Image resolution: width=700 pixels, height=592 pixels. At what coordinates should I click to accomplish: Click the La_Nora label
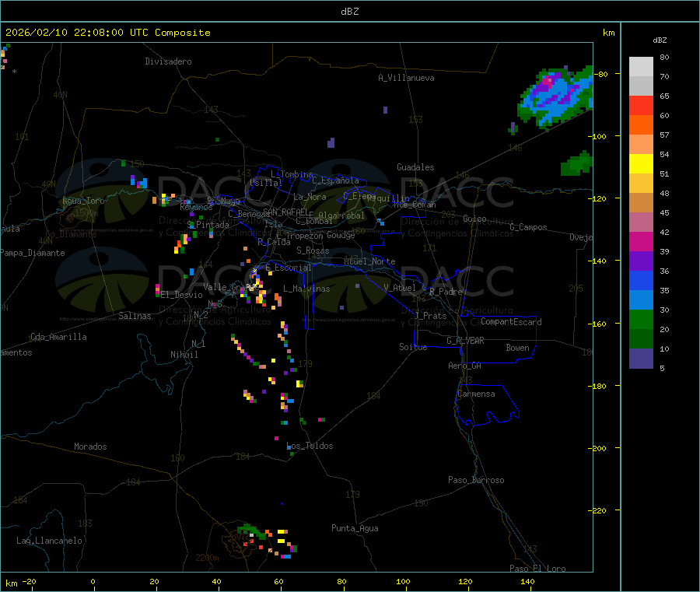[310, 197]
